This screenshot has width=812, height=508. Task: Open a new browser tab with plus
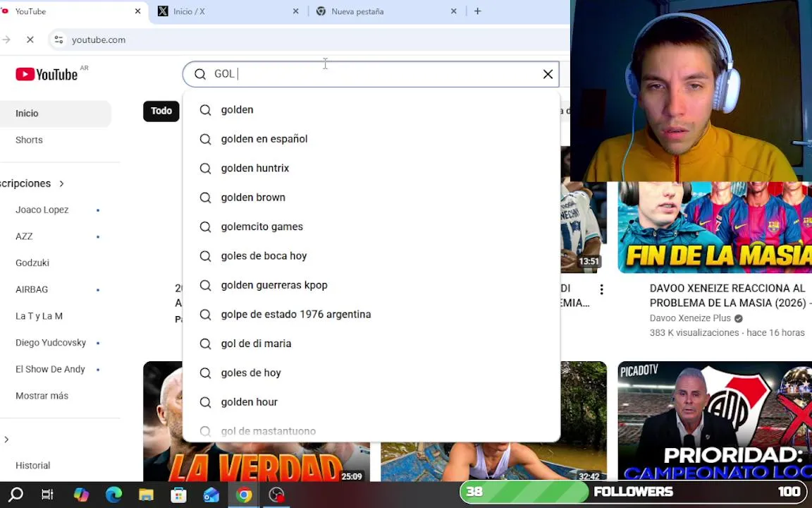[x=477, y=11]
